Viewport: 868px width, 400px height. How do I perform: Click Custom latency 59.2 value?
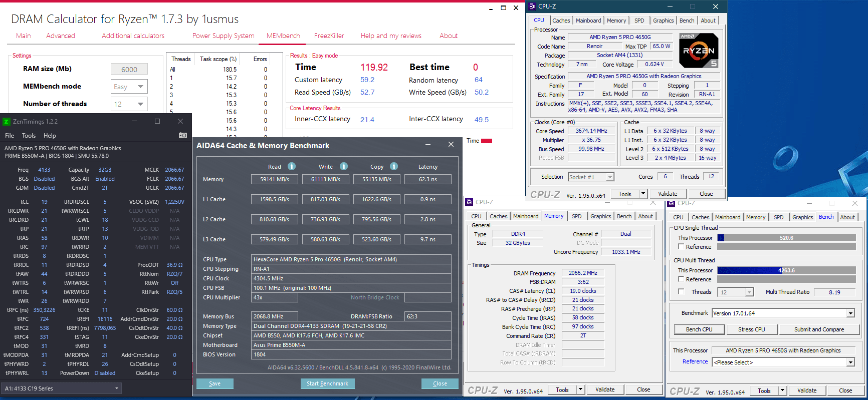(367, 80)
